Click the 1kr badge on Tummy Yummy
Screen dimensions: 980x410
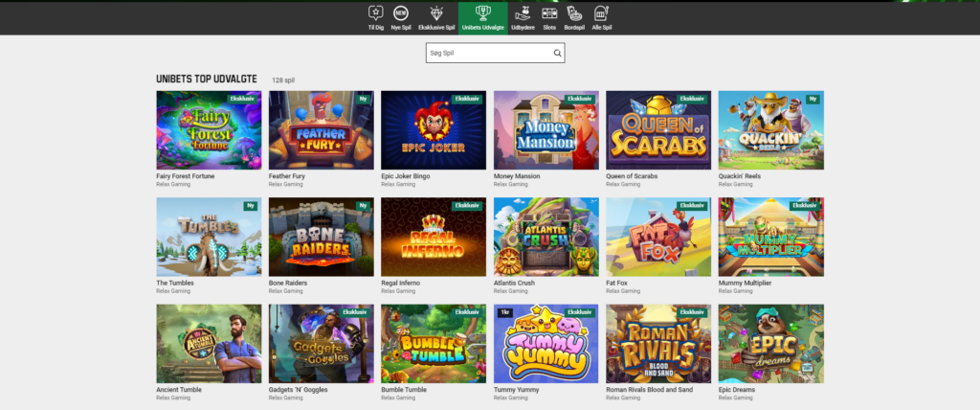(505, 312)
